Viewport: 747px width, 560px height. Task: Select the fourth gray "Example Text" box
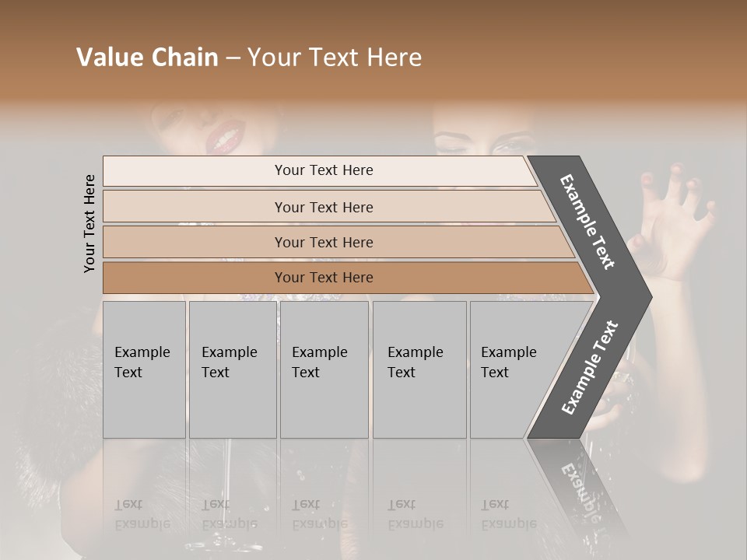(x=419, y=369)
